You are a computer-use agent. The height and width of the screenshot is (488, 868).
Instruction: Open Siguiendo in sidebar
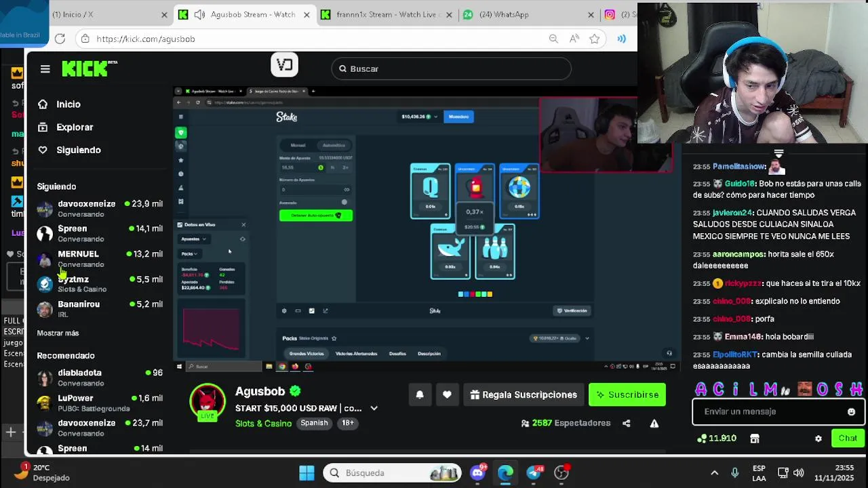pos(69,150)
